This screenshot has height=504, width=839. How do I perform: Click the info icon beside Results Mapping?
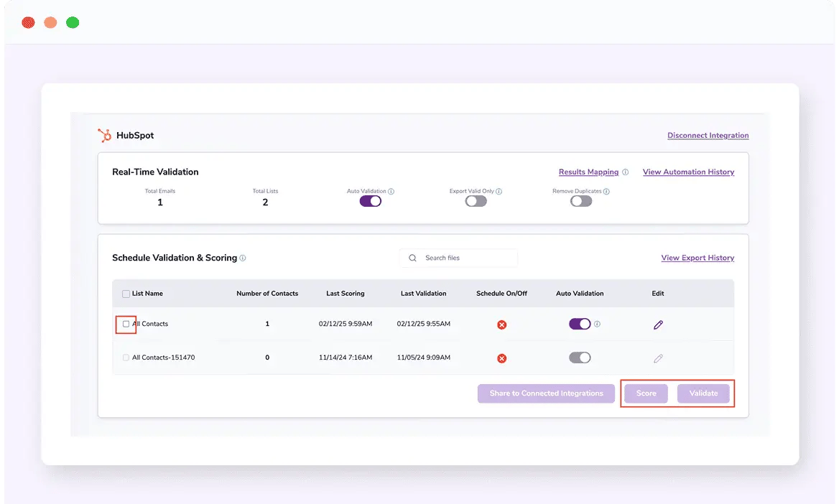point(624,172)
